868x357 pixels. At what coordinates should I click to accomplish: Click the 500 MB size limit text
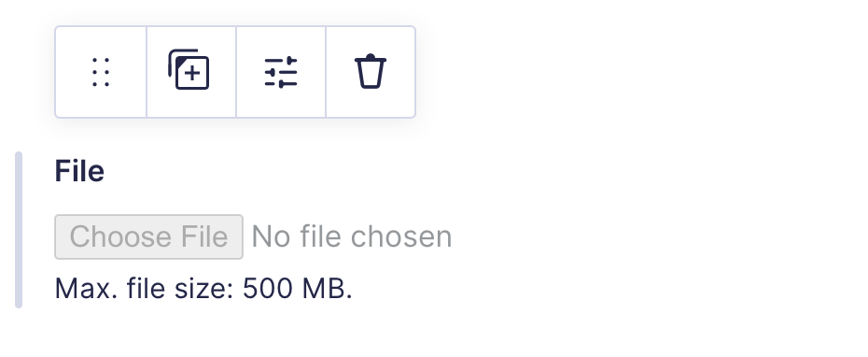click(x=298, y=288)
